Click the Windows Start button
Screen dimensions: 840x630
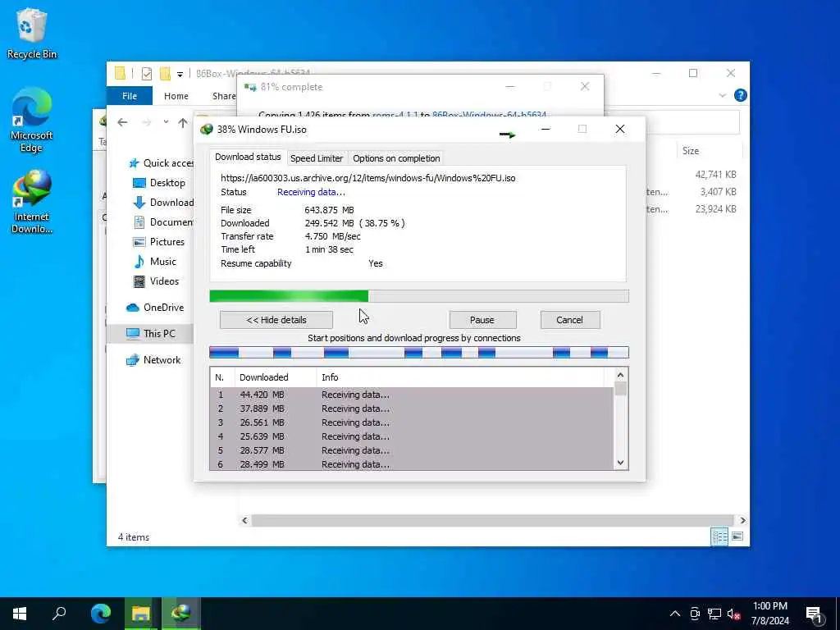20,614
